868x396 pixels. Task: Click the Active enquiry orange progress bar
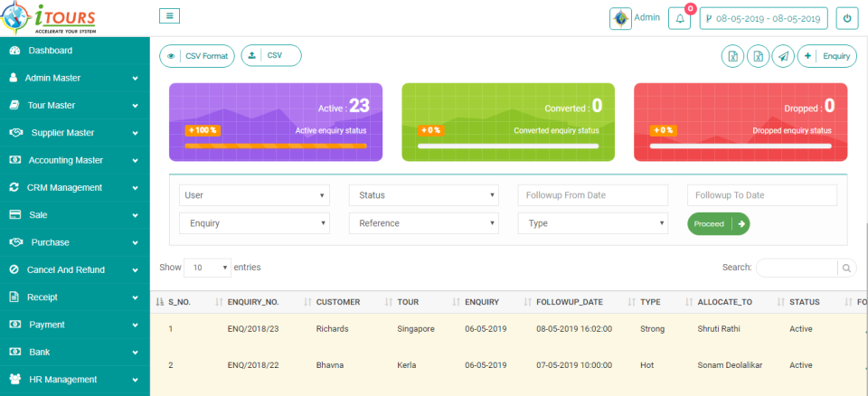276,146
